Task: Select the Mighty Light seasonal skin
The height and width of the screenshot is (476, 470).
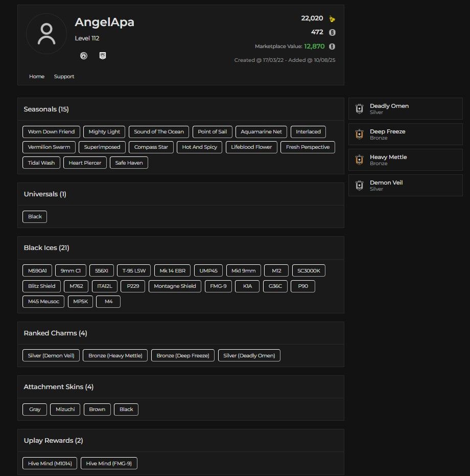Action: click(x=104, y=132)
